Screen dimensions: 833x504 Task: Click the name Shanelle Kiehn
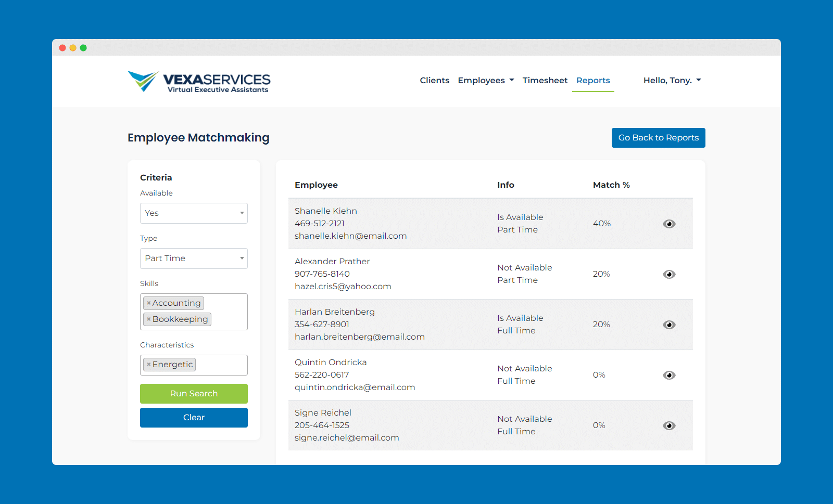pos(326,211)
